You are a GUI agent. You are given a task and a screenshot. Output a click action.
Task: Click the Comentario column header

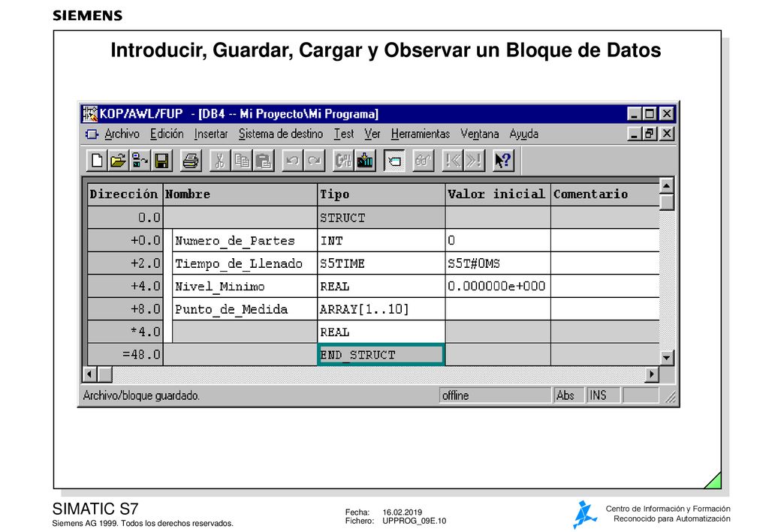point(605,194)
